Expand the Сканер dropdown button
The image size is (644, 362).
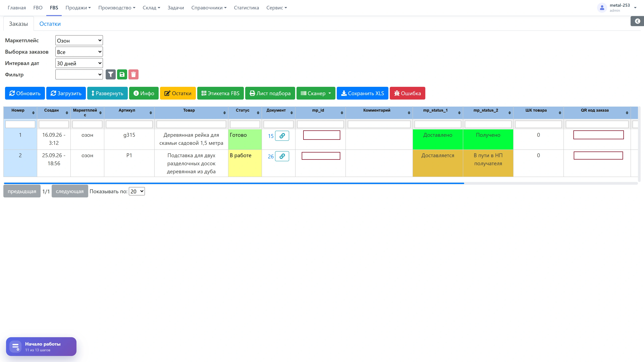[x=316, y=93]
